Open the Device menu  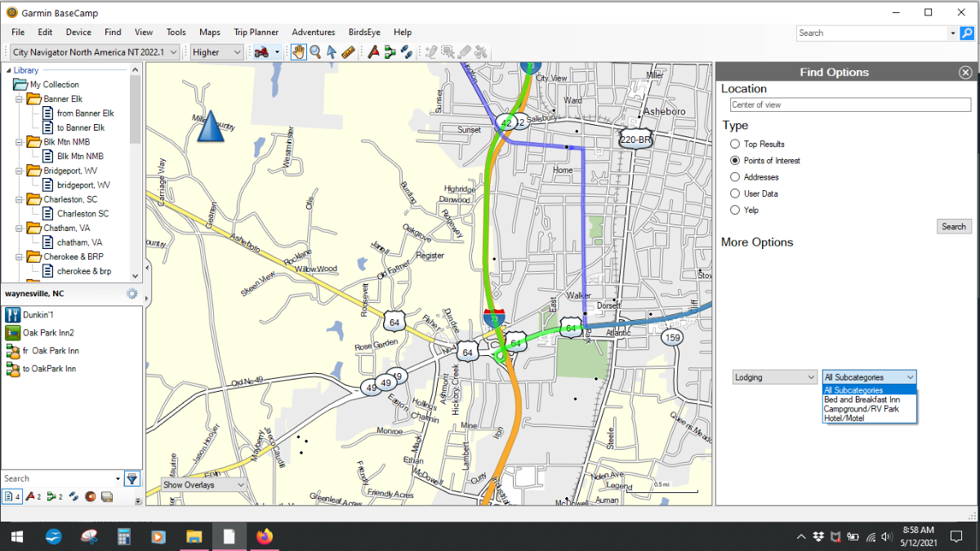78,32
